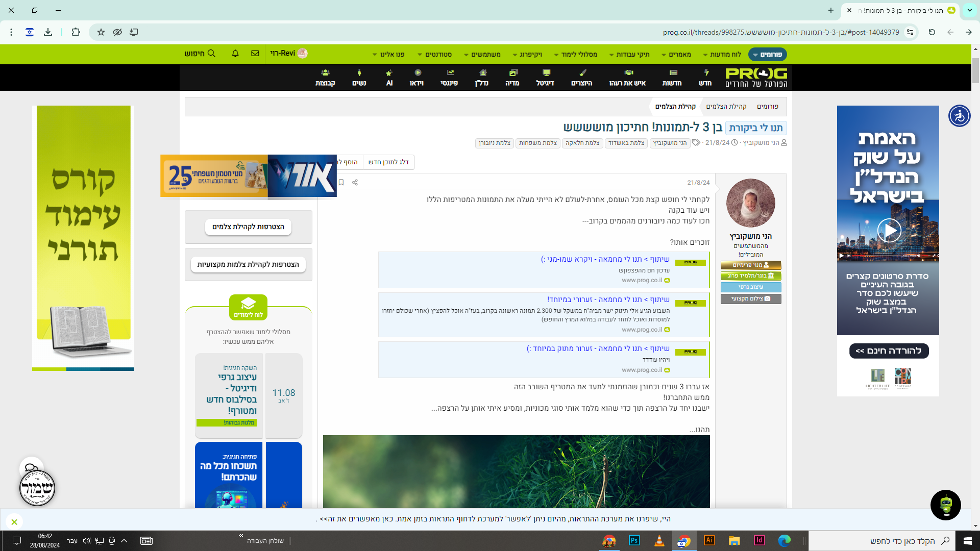Click the צלמת ניובורן tag
Viewport: 980px width, 551px height.
[495, 143]
